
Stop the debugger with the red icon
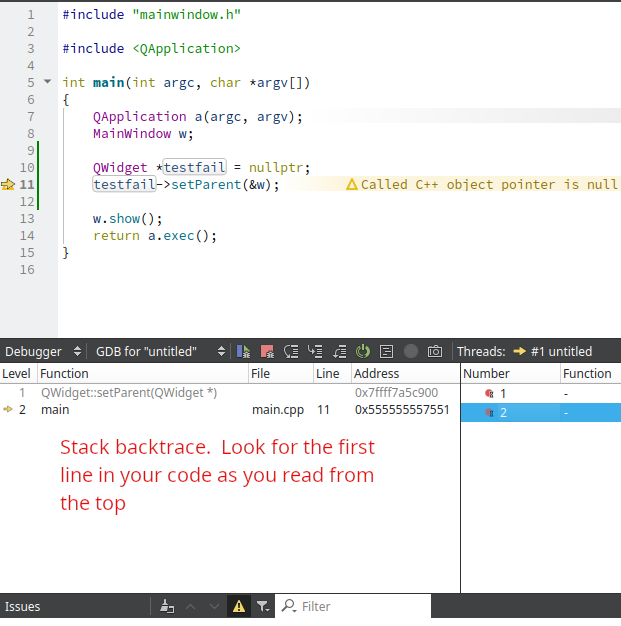click(267, 352)
